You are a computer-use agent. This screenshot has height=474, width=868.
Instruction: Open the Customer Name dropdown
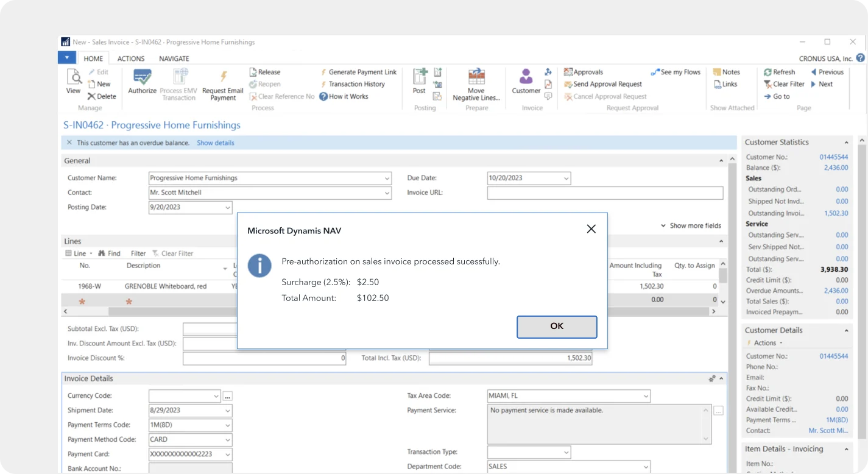[387, 179]
